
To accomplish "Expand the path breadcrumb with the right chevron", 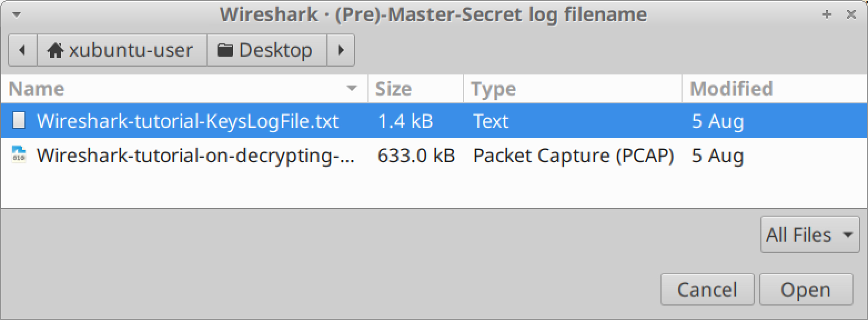I will point(342,50).
